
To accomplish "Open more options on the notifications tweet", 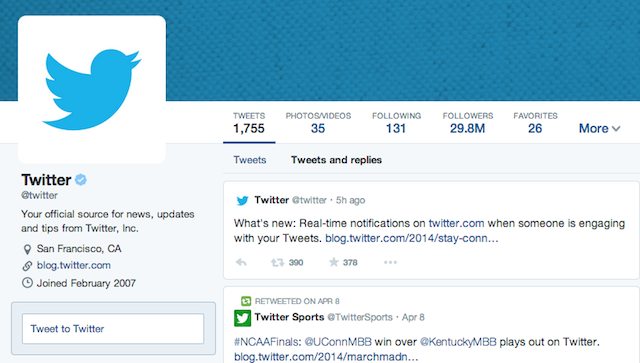I will point(390,262).
